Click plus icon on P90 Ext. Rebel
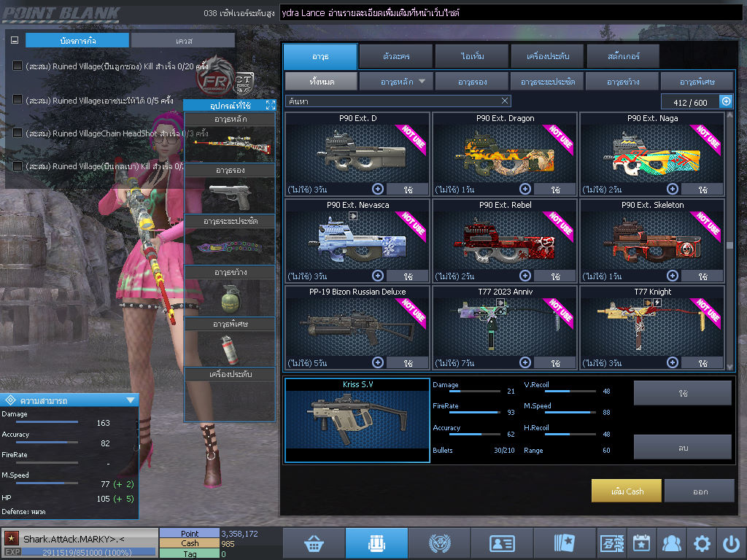Image resolution: width=747 pixels, height=560 pixels. [525, 276]
